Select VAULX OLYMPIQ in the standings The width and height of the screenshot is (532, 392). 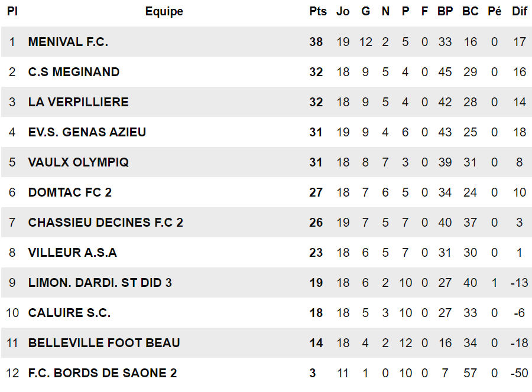(79, 162)
